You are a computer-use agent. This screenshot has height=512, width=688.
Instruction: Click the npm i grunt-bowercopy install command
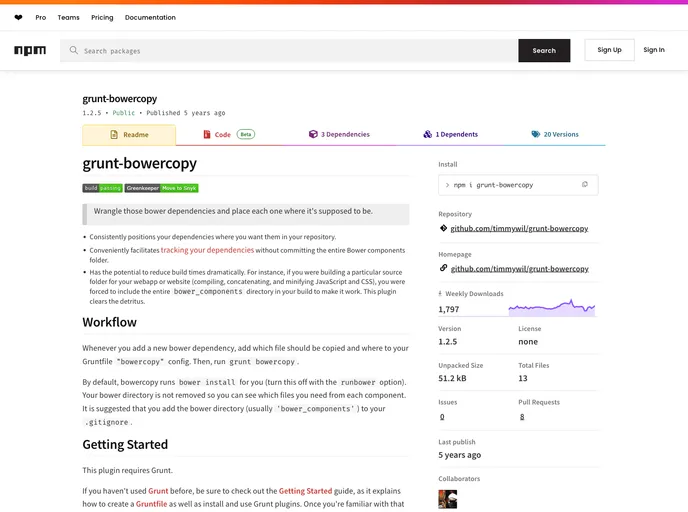click(x=493, y=185)
